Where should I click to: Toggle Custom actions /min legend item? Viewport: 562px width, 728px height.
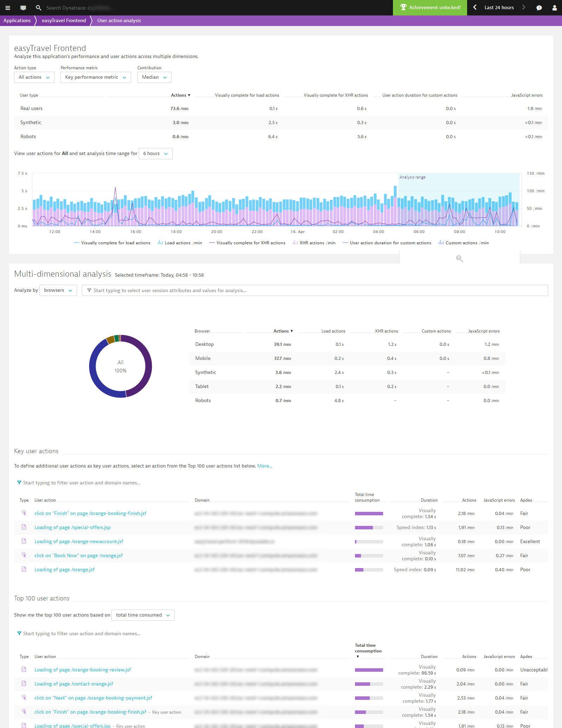pos(463,243)
